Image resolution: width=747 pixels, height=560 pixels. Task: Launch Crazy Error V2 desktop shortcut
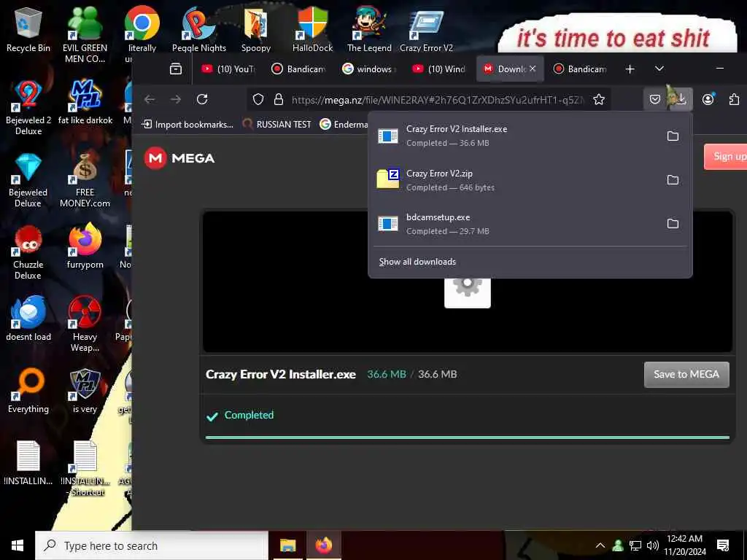(x=426, y=29)
